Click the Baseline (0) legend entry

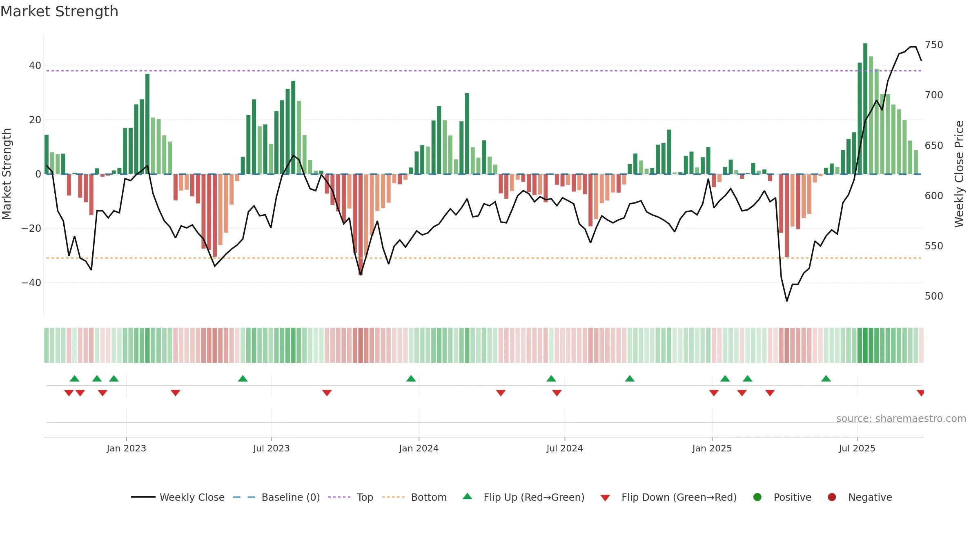tap(276, 497)
